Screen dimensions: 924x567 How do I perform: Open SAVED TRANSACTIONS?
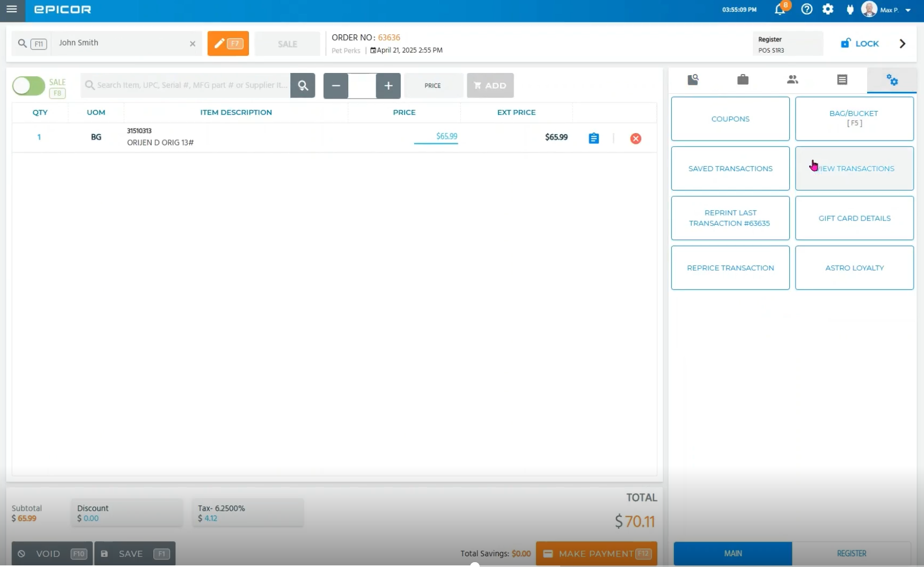click(730, 168)
